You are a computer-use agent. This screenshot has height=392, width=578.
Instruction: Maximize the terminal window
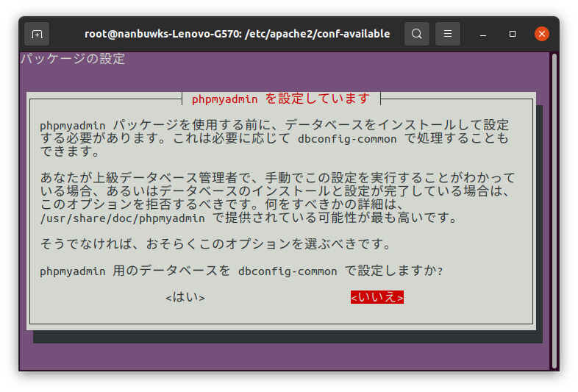coord(513,34)
